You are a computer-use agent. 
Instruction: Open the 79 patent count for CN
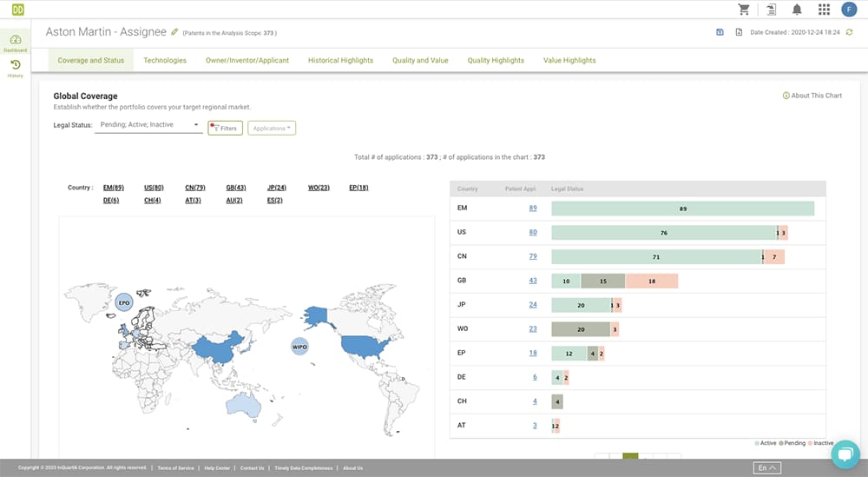coord(533,256)
